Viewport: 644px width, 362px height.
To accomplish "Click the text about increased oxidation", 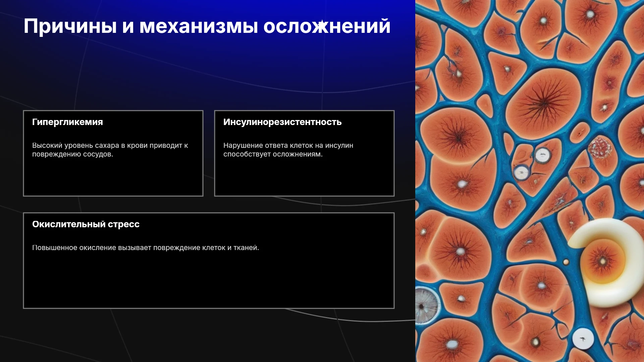I will [146, 248].
